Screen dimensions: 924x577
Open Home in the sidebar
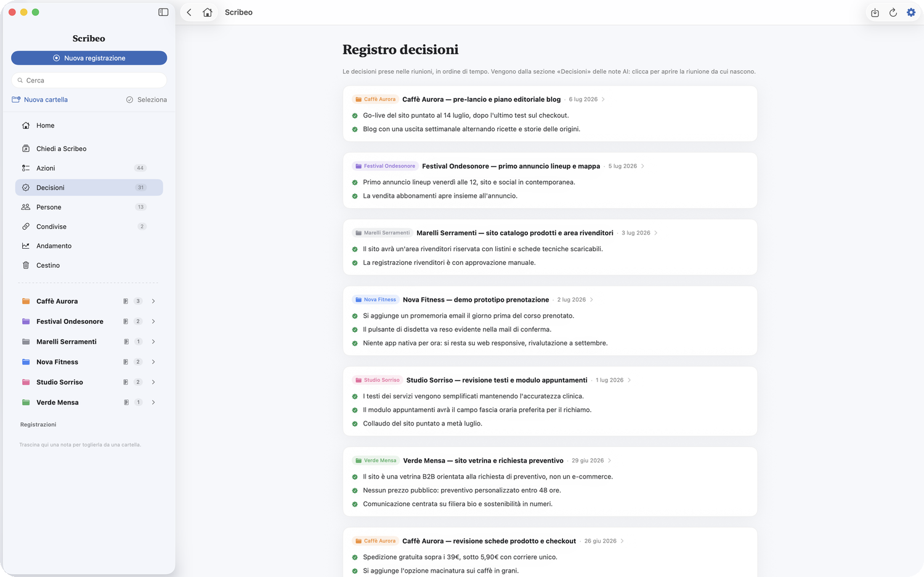point(89,126)
